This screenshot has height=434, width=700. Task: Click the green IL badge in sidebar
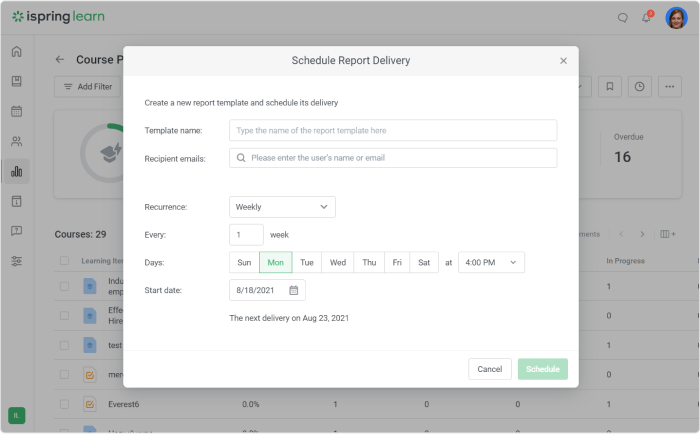[17, 415]
